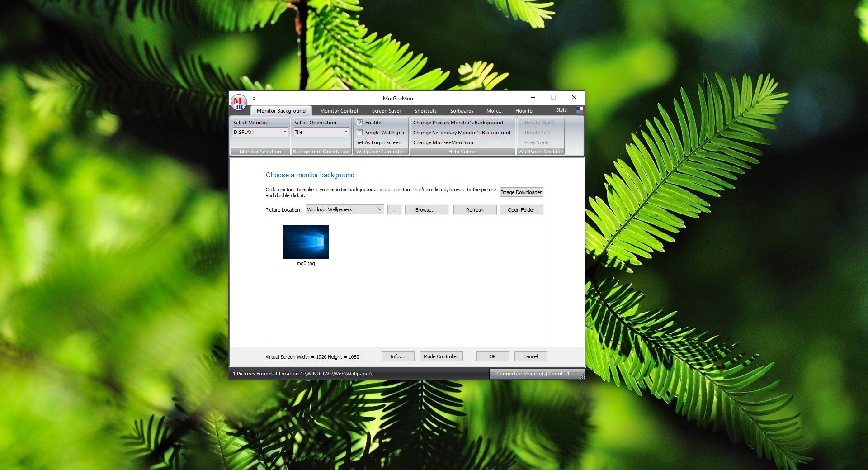Open the Mode Controller

[x=441, y=356]
